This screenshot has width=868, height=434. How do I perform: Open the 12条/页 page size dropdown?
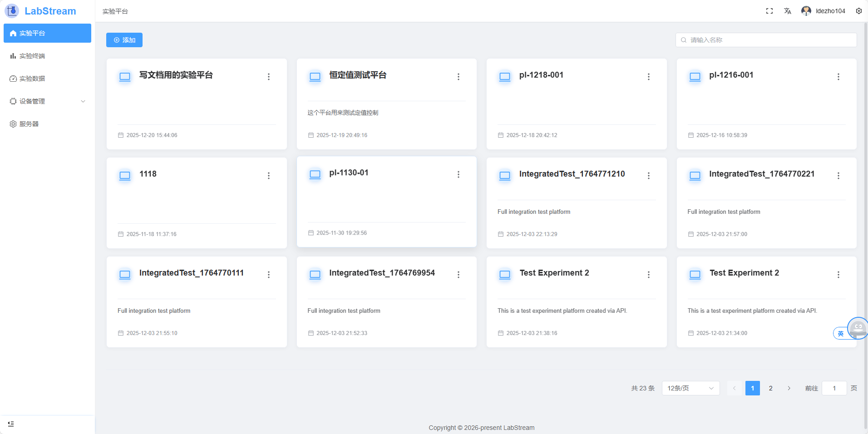tap(690, 388)
